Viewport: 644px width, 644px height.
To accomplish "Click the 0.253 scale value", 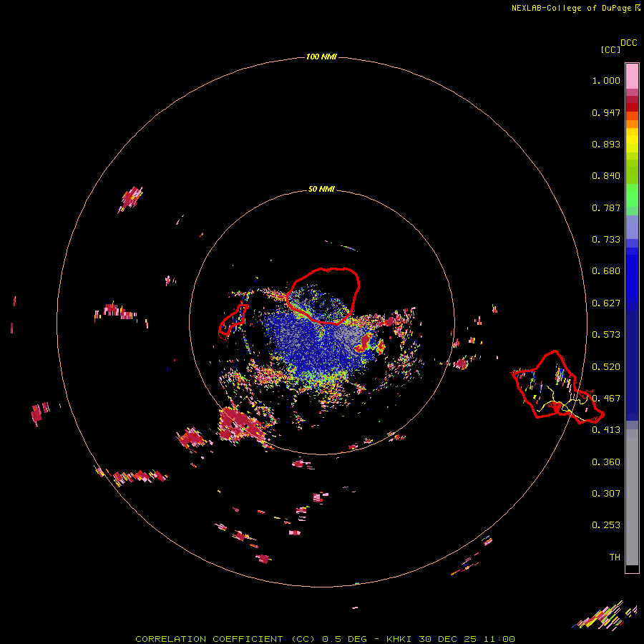I will pyautogui.click(x=606, y=525).
